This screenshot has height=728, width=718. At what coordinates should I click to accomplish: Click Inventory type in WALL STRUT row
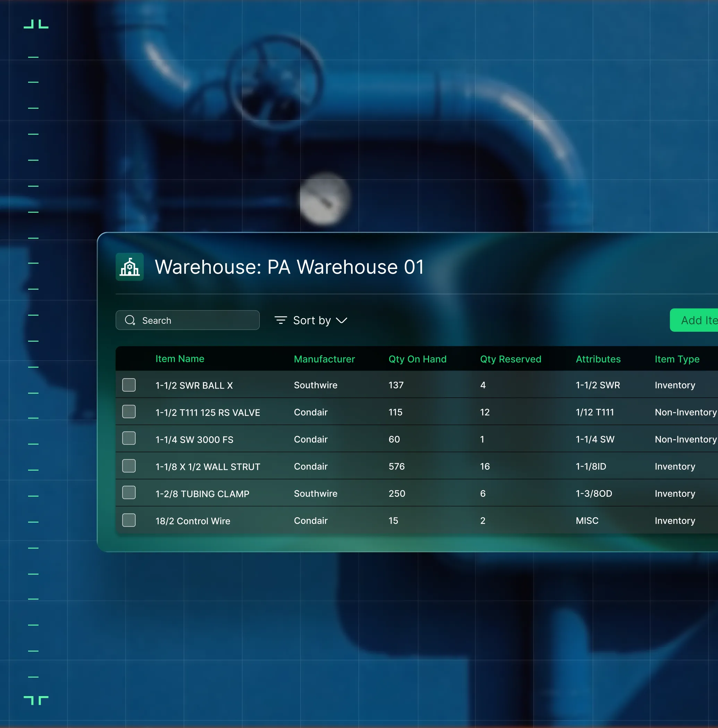[x=675, y=467]
